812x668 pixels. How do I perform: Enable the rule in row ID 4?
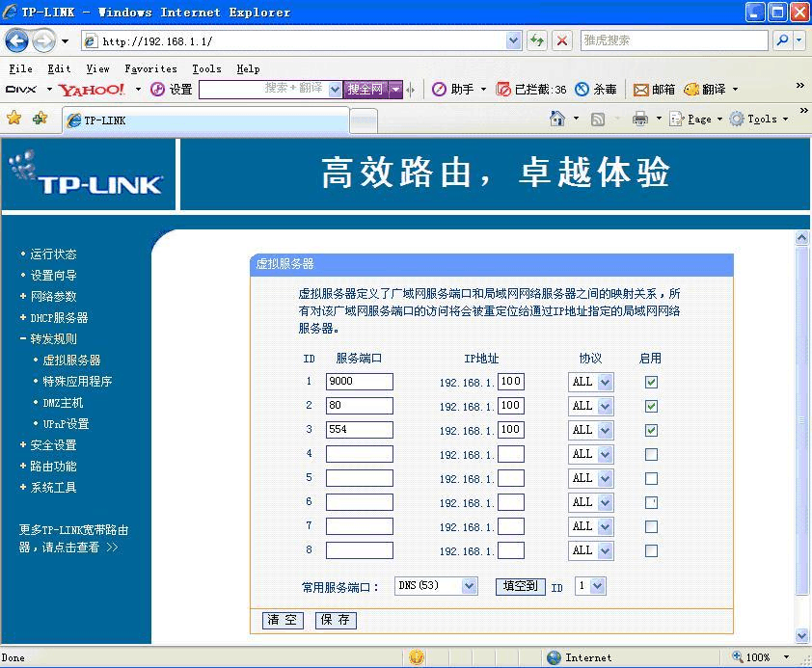coord(651,454)
